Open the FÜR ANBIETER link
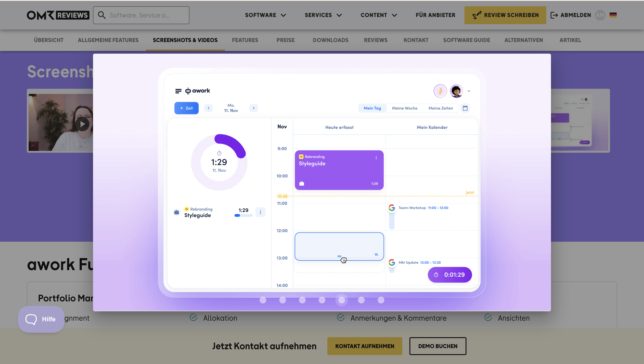 click(436, 15)
